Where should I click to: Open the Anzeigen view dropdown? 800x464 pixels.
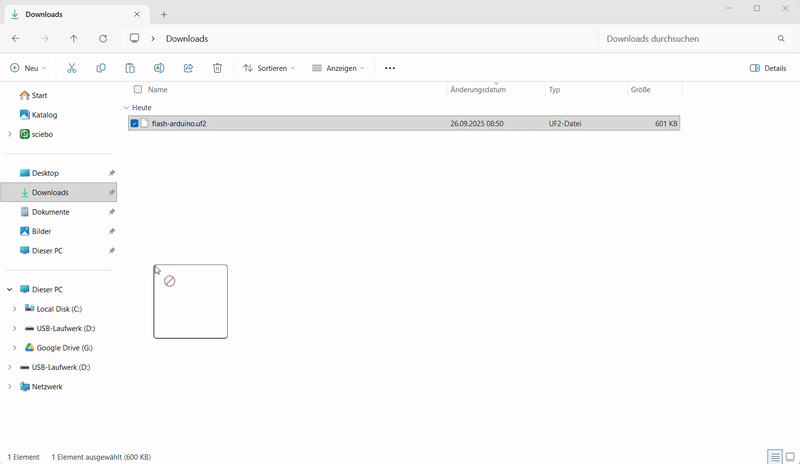(x=338, y=68)
